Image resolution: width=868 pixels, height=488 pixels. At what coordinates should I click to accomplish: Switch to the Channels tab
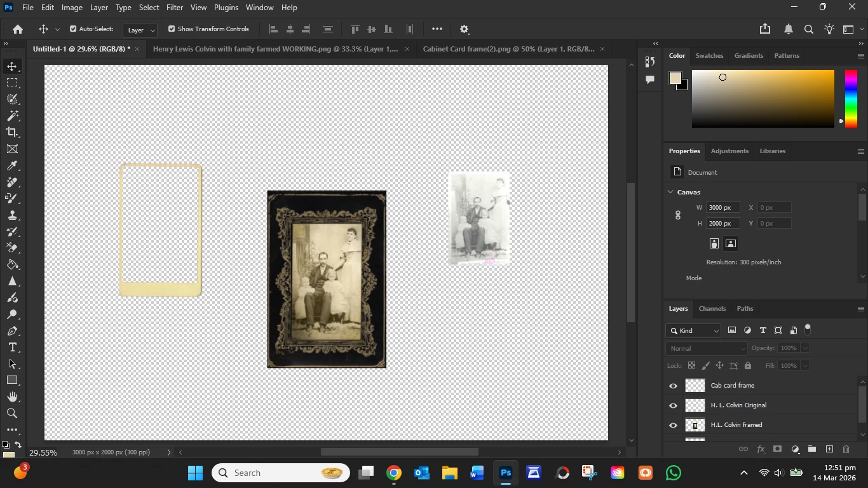tap(712, 309)
